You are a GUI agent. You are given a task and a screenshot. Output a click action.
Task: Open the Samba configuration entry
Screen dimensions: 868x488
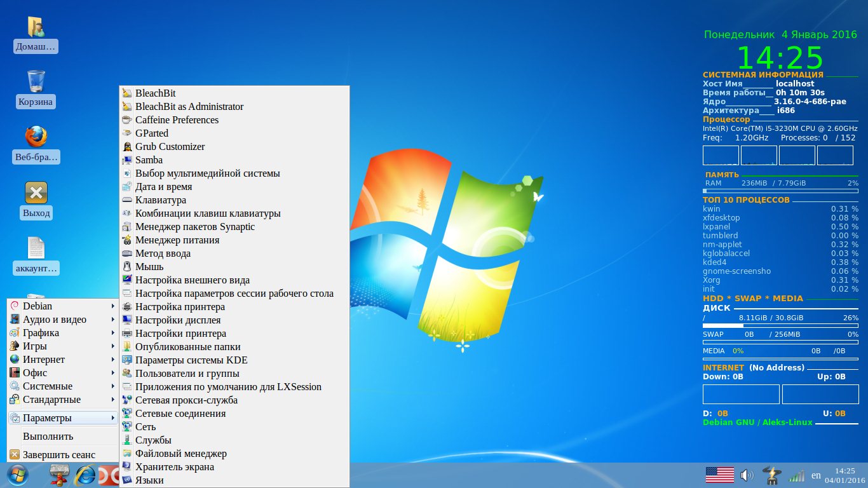[x=234, y=159]
